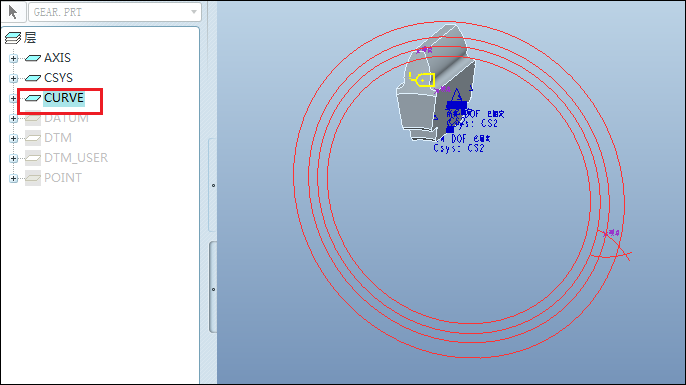Viewport: 686px width, 385px height.
Task: Select the DTM layer label
Action: point(58,138)
